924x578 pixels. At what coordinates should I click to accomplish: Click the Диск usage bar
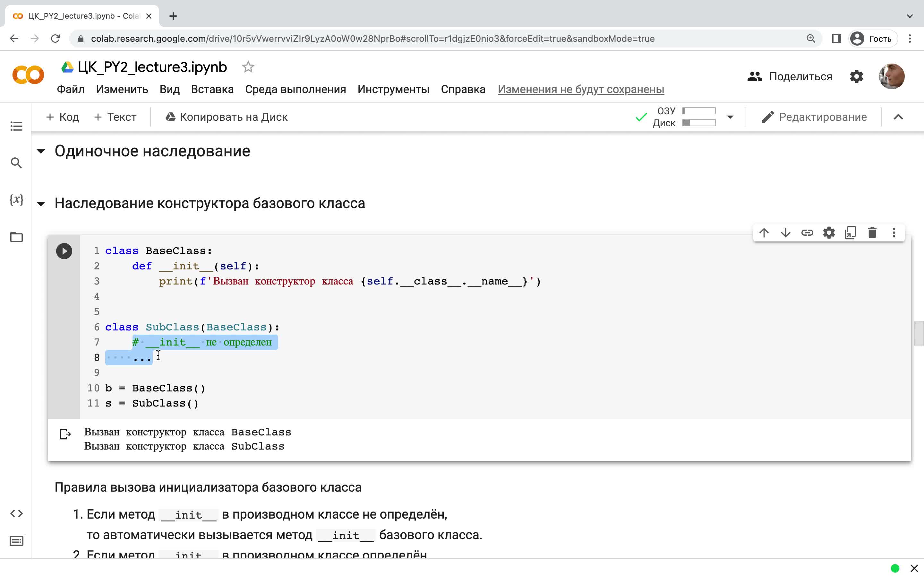699,123
